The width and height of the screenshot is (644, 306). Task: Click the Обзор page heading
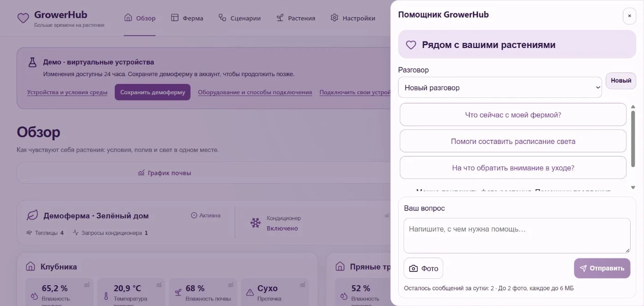39,132
